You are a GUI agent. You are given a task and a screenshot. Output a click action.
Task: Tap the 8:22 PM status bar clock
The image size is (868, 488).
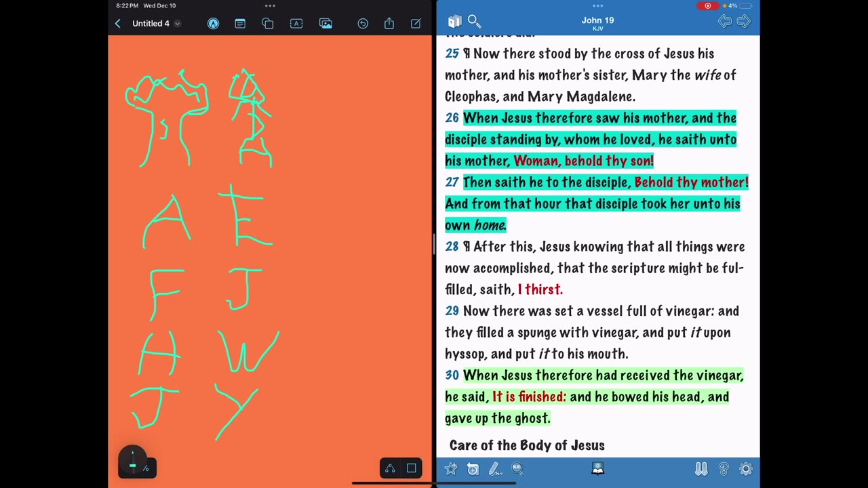[127, 5]
